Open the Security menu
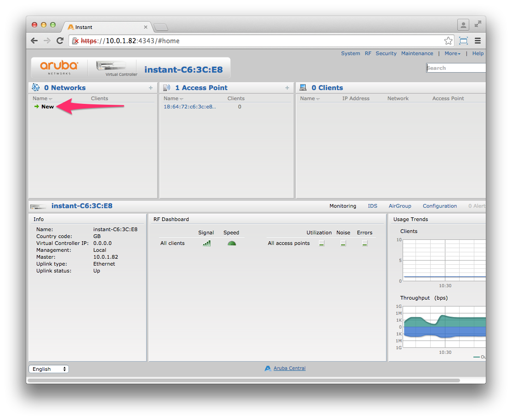This screenshot has height=420, width=512. point(386,53)
